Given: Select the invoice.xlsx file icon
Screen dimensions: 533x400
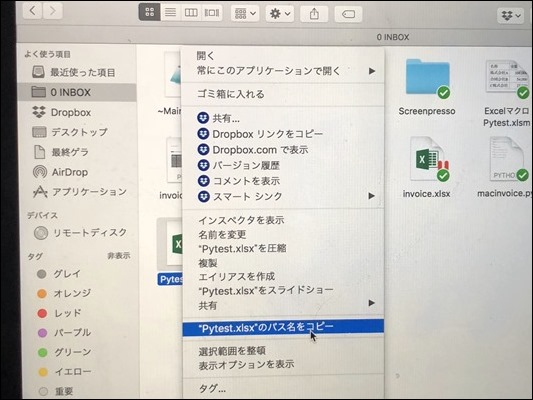Looking at the screenshot, I should point(428,159).
